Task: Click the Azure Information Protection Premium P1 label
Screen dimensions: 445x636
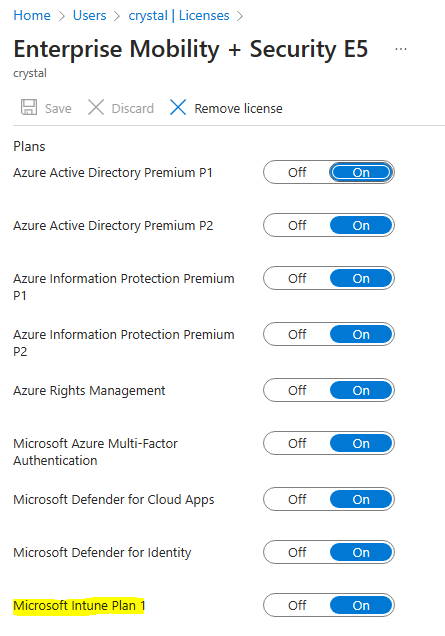Action: 124,287
